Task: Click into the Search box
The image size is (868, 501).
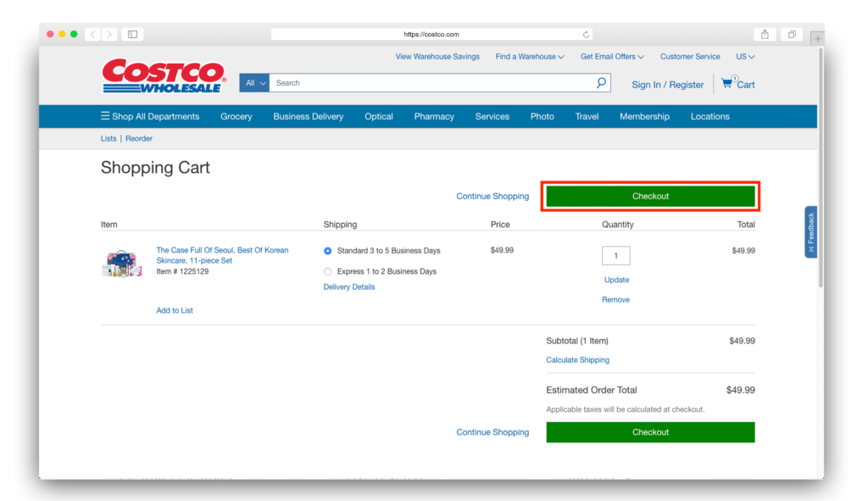Action: pos(431,83)
